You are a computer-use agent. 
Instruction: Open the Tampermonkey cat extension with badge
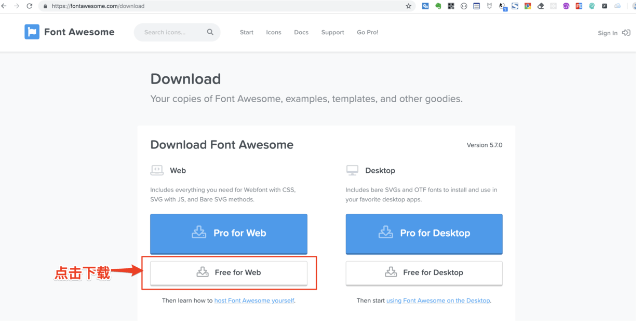pos(502,7)
